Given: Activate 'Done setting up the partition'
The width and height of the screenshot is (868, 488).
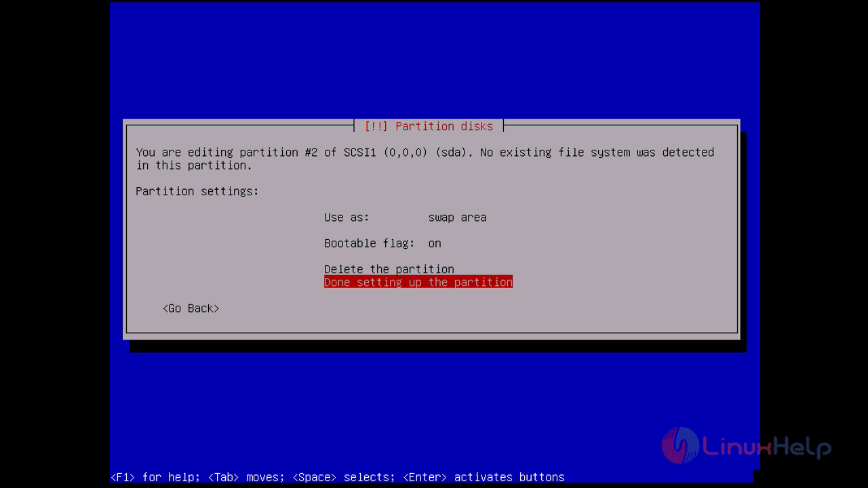Looking at the screenshot, I should pyautogui.click(x=418, y=282).
